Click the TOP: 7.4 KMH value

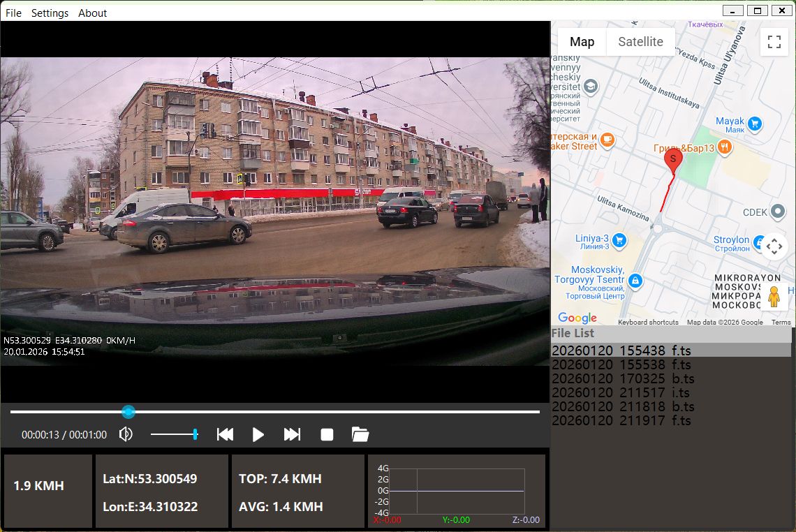pyautogui.click(x=280, y=479)
